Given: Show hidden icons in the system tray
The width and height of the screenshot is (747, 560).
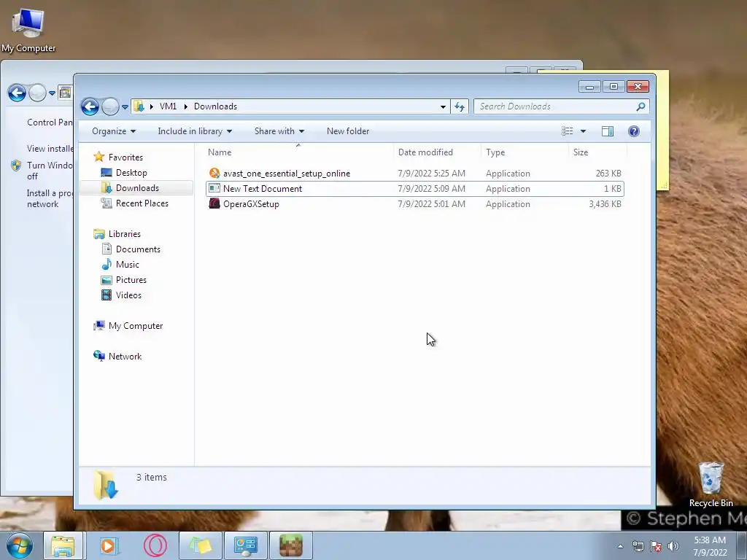Looking at the screenshot, I should click(x=620, y=546).
